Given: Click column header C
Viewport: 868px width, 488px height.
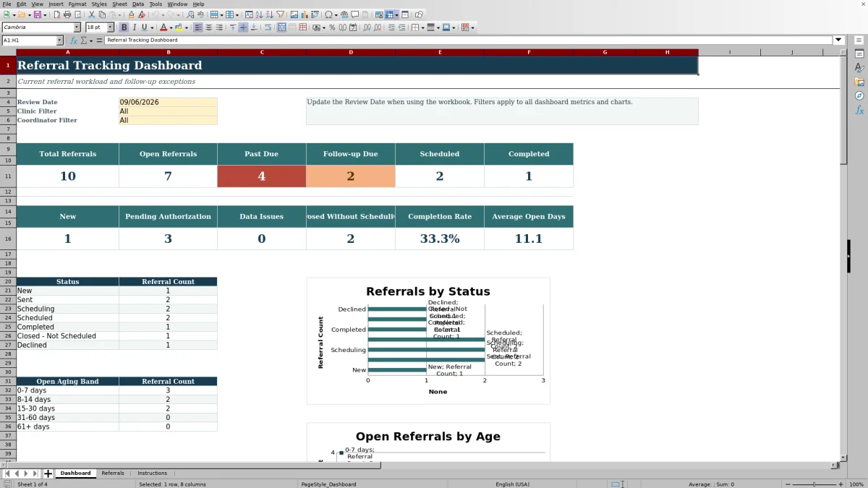Looking at the screenshot, I should [x=262, y=52].
